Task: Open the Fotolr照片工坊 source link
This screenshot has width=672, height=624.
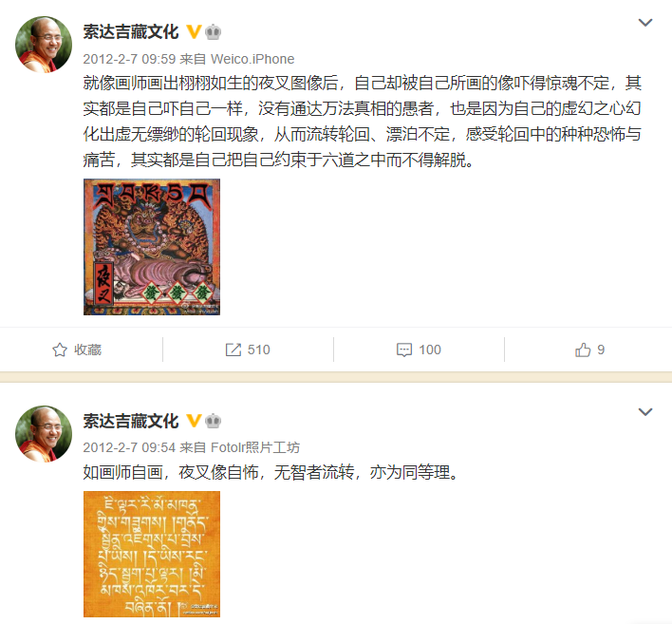Action: click(255, 447)
